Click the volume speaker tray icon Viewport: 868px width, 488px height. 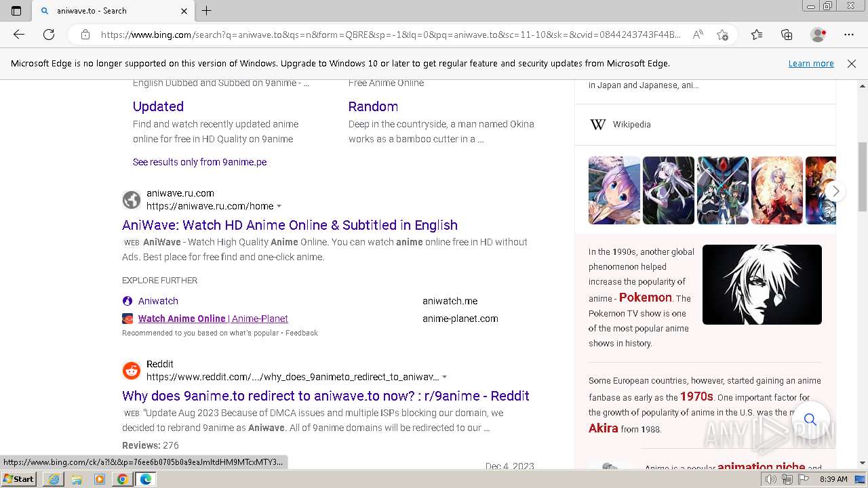click(x=771, y=479)
